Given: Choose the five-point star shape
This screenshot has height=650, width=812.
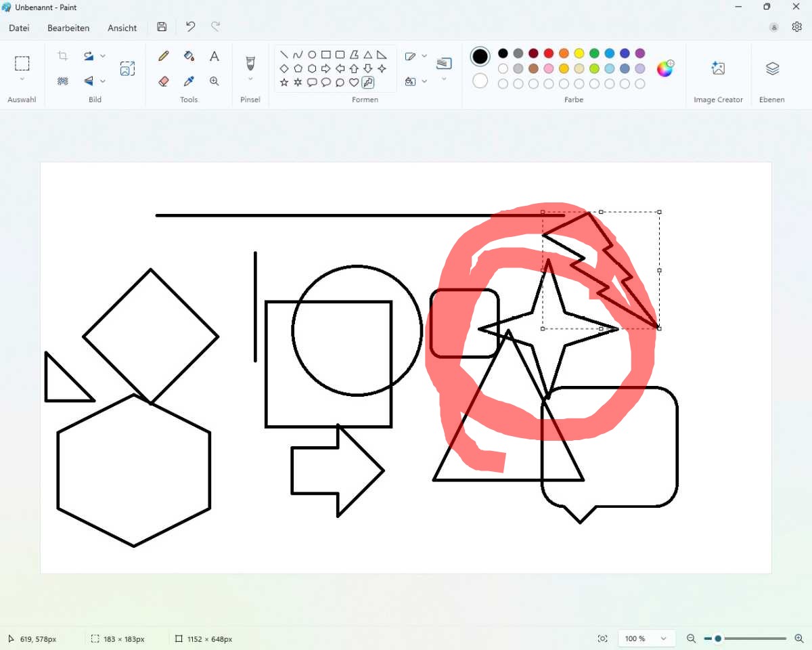Looking at the screenshot, I should pos(284,83).
